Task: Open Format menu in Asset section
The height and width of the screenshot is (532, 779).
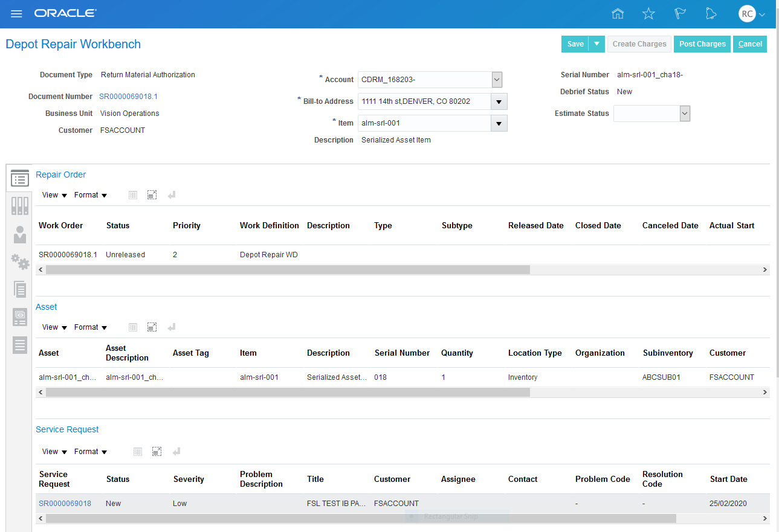Action: coord(91,327)
